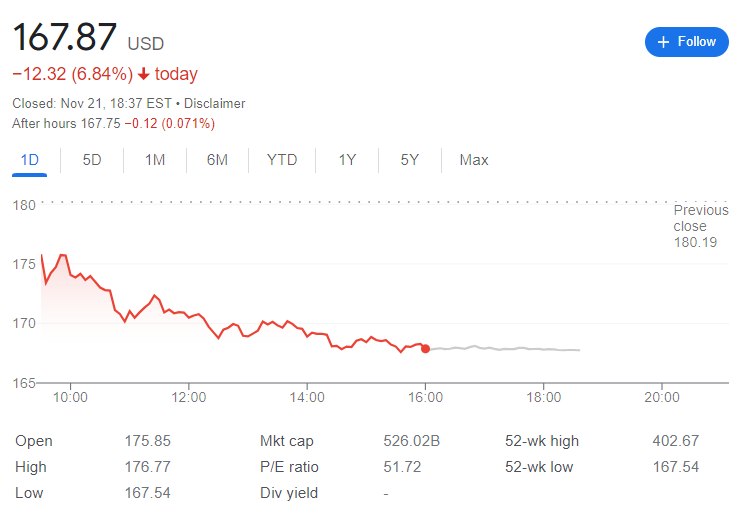Select the YTD time range tab
This screenshot has height=522, width=754.
point(282,160)
